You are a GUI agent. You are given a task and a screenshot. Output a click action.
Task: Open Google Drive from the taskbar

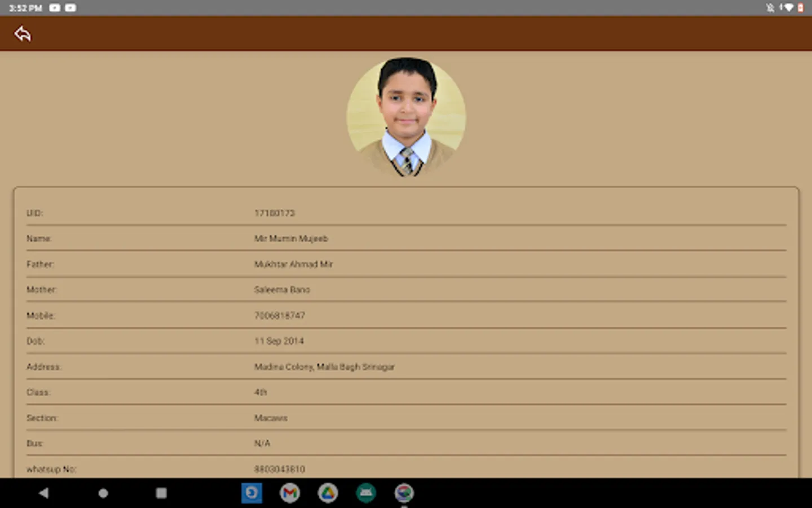[328, 493]
